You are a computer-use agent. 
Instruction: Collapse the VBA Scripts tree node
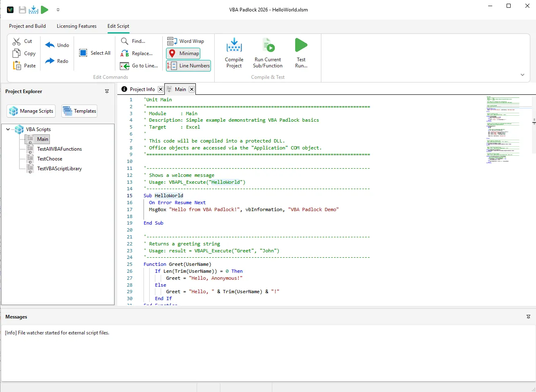[x=8, y=129]
